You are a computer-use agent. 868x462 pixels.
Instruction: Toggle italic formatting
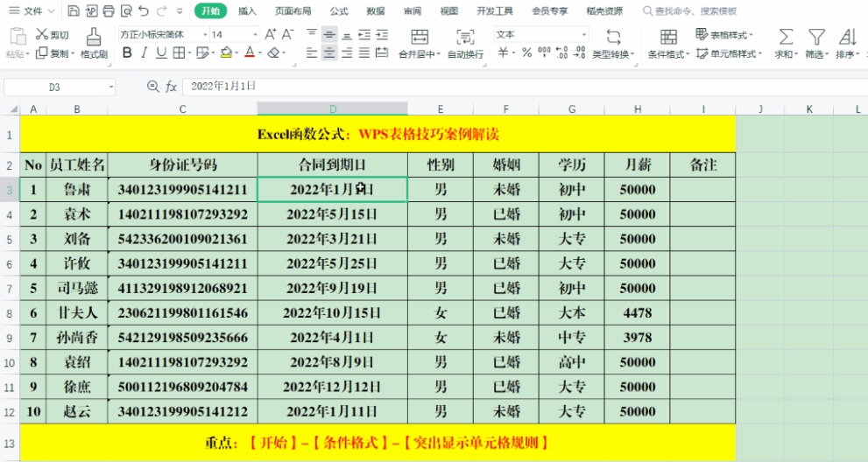coord(145,52)
